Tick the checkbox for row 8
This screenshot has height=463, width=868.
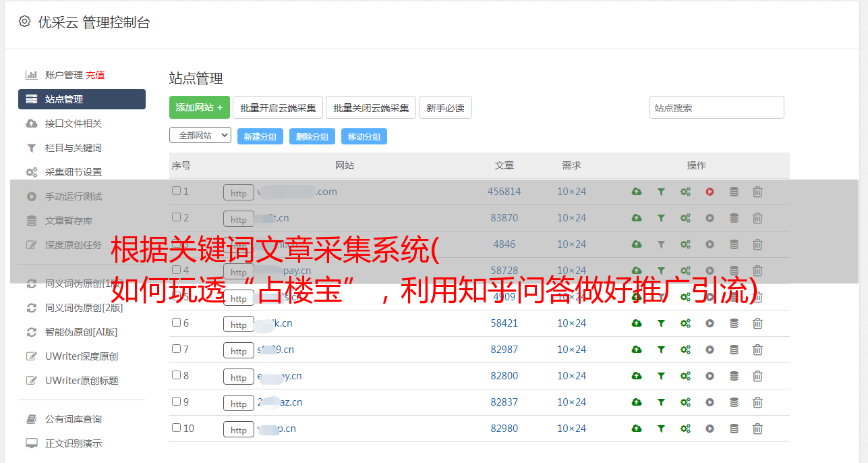pyautogui.click(x=176, y=375)
